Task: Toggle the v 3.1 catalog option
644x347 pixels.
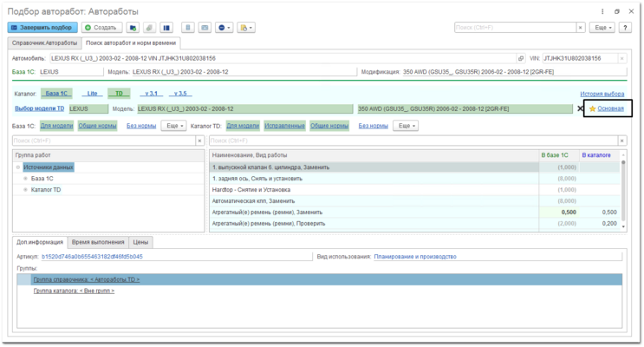Action: [151, 94]
